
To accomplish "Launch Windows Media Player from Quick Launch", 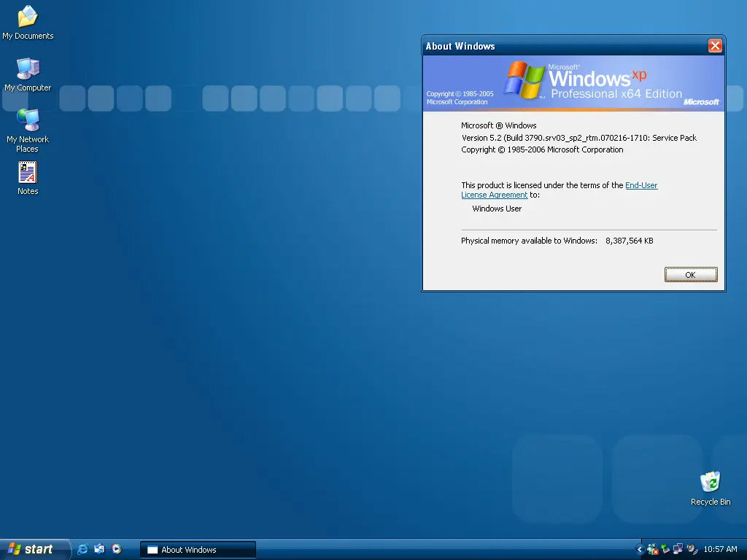I will click(x=116, y=549).
